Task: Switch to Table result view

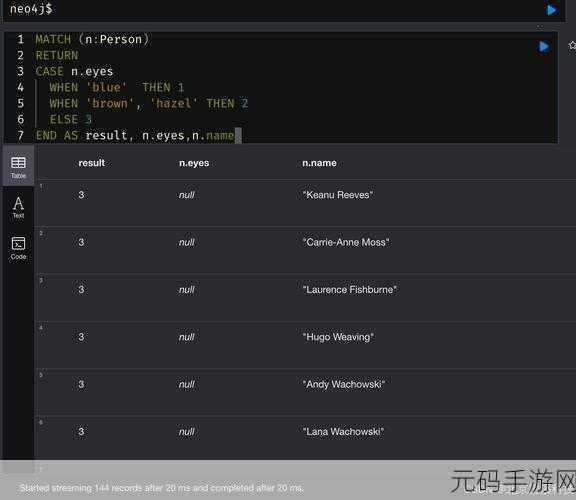Action: click(x=18, y=167)
